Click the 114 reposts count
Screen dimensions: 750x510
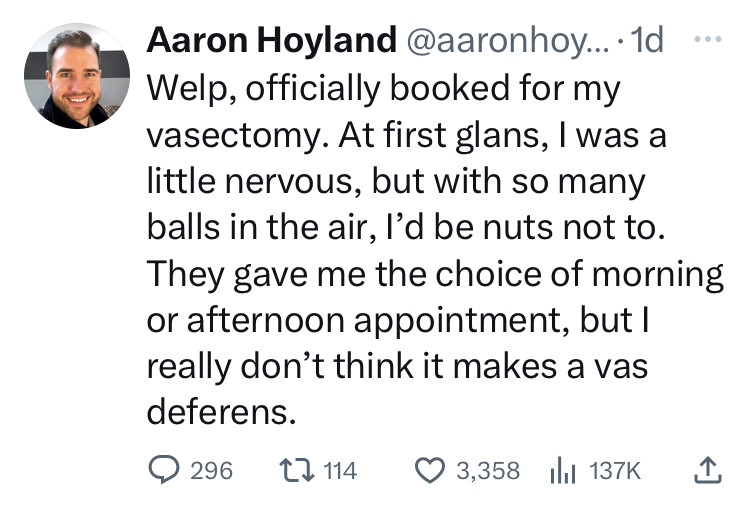pos(341,470)
